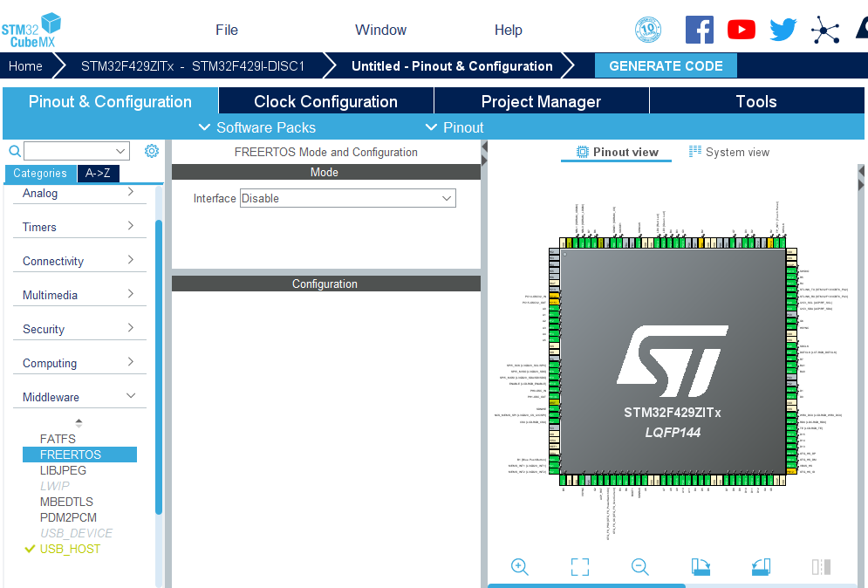
Task: Click the greyed USB_DEVICE entry
Action: [77, 533]
